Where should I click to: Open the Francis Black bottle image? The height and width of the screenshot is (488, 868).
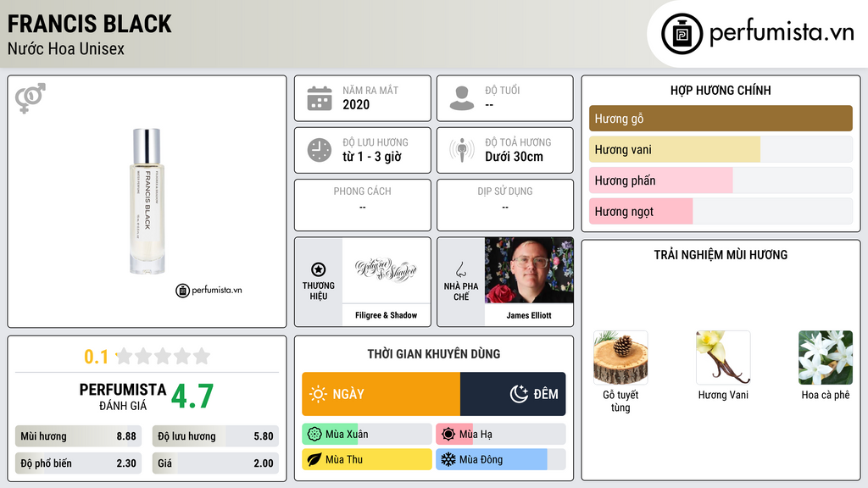[x=147, y=202]
